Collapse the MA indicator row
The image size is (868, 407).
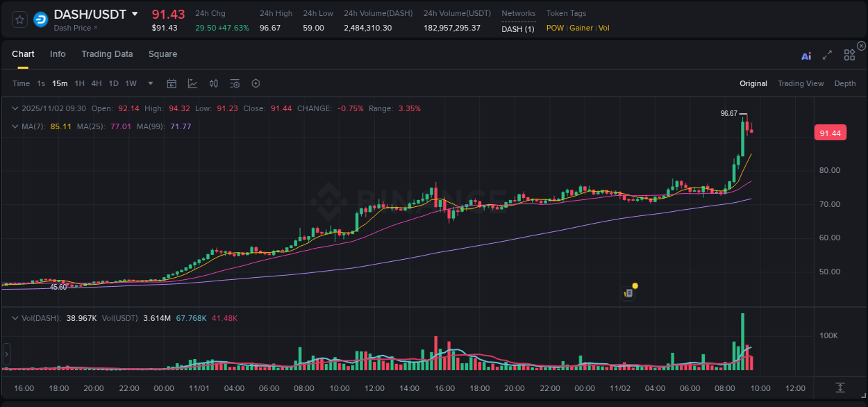point(15,126)
